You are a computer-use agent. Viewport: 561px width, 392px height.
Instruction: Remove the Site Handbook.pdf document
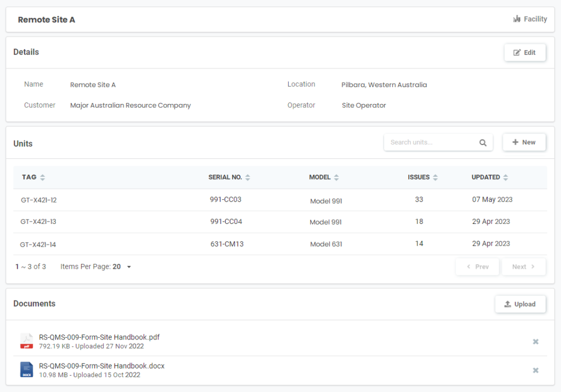[535, 342]
